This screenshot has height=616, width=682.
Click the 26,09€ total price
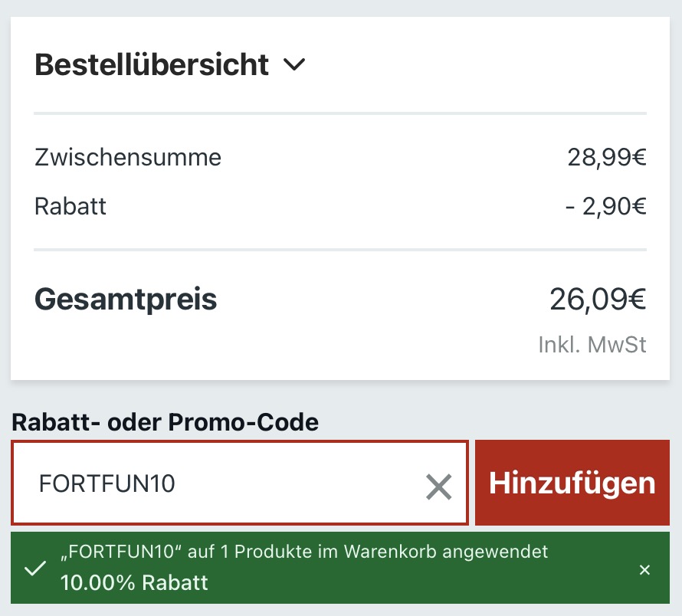[x=598, y=300]
